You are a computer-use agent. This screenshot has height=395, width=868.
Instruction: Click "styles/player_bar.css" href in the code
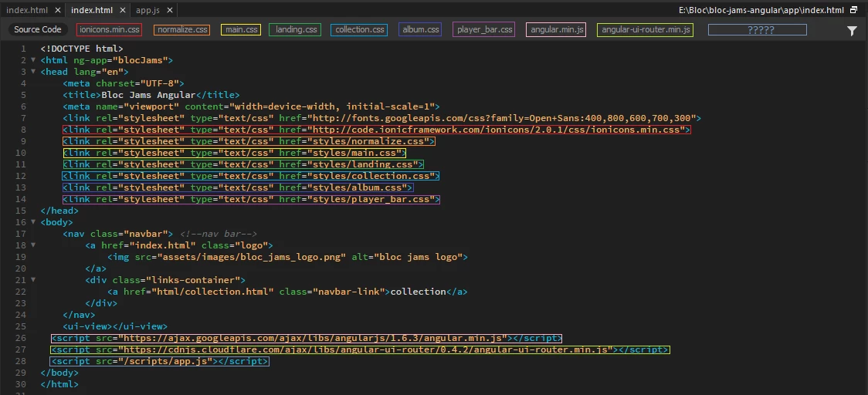click(x=371, y=200)
